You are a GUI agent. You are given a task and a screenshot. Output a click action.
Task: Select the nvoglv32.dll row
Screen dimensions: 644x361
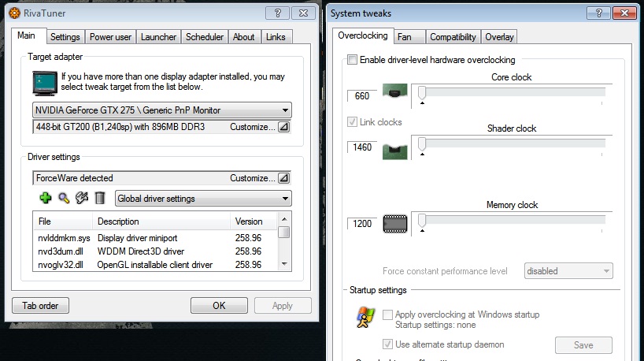[x=155, y=265]
